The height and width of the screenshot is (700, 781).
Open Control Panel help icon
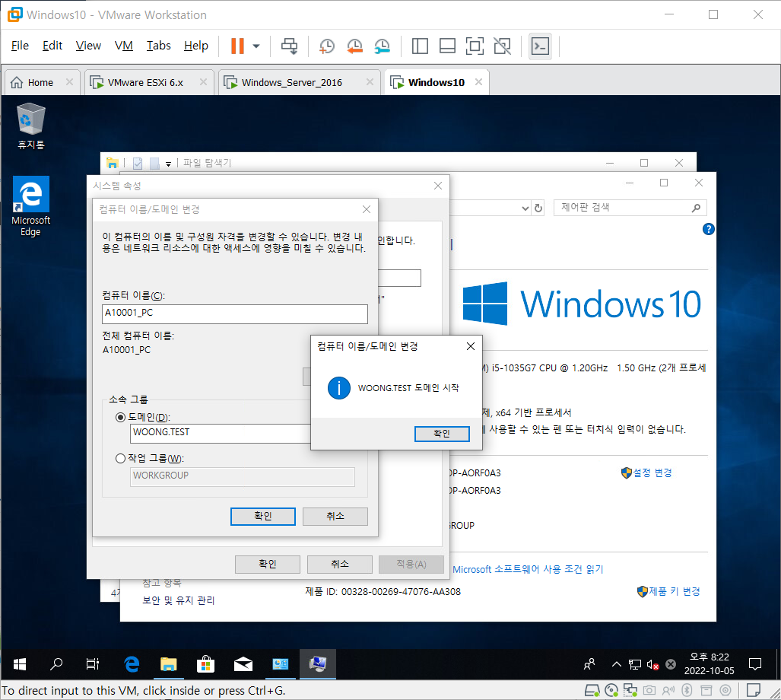[x=708, y=229]
